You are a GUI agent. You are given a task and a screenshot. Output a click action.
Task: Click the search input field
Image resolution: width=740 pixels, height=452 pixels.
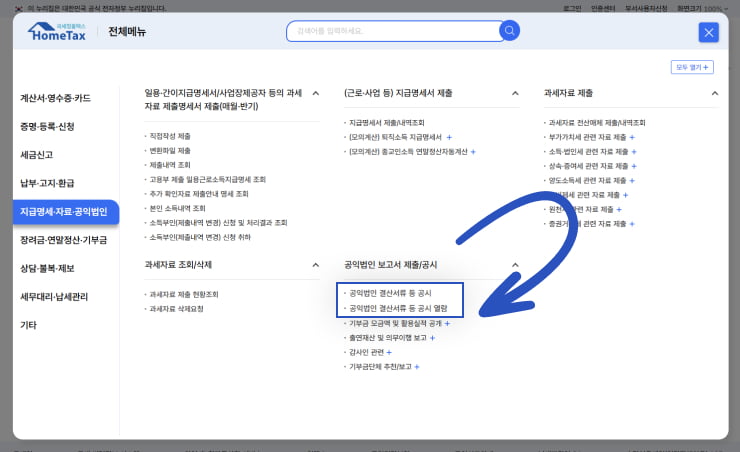[x=390, y=31]
